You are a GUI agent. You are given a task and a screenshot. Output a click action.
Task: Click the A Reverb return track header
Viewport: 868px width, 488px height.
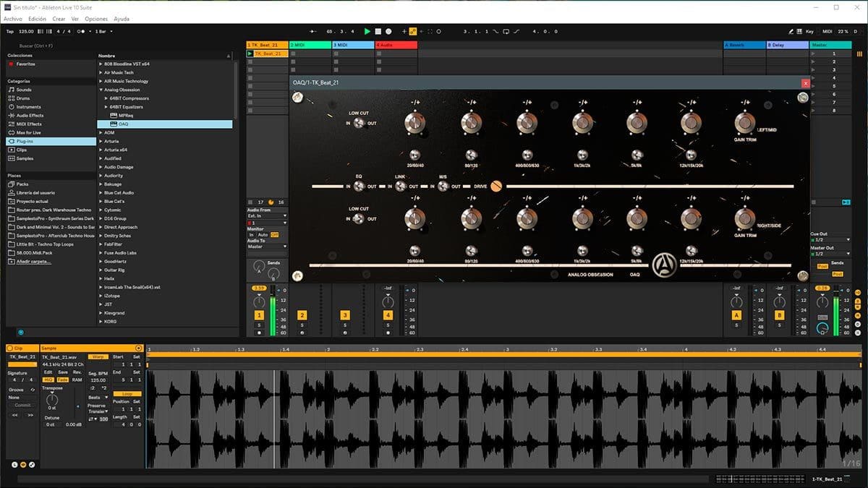coord(744,45)
